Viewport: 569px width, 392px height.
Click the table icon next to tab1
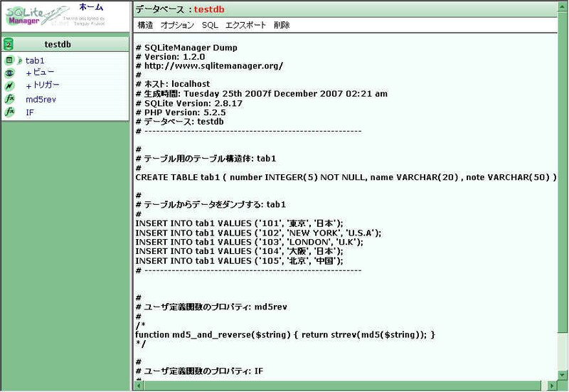click(x=9, y=60)
